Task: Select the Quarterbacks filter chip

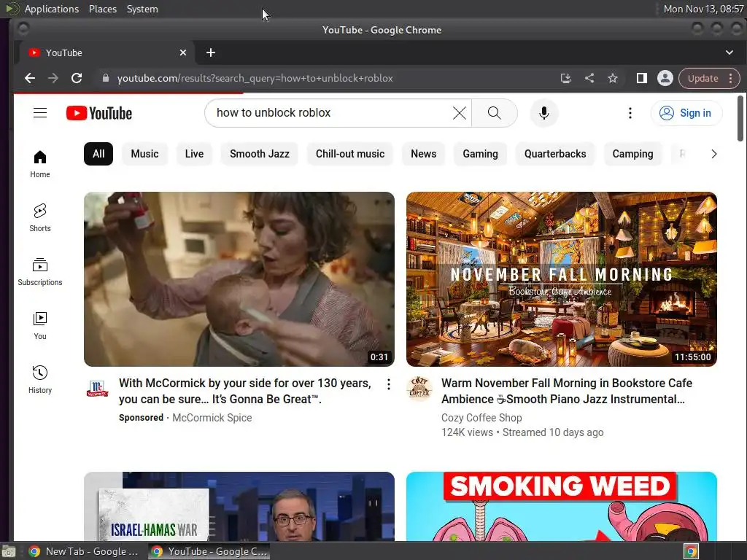Action: (x=555, y=154)
